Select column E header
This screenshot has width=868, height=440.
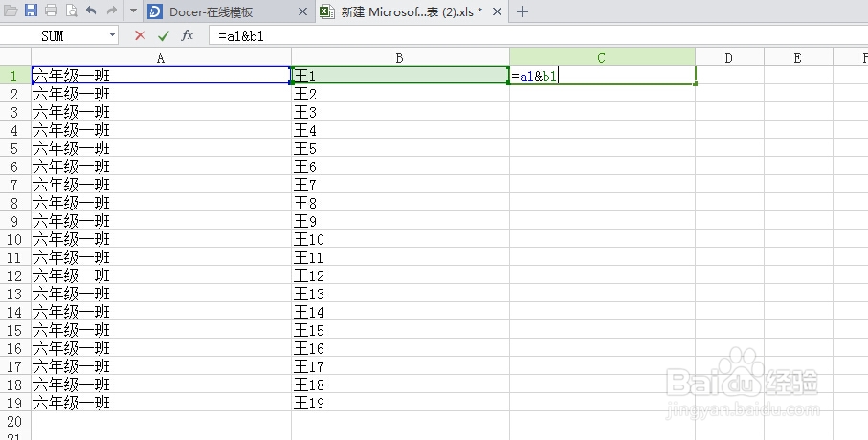click(798, 57)
